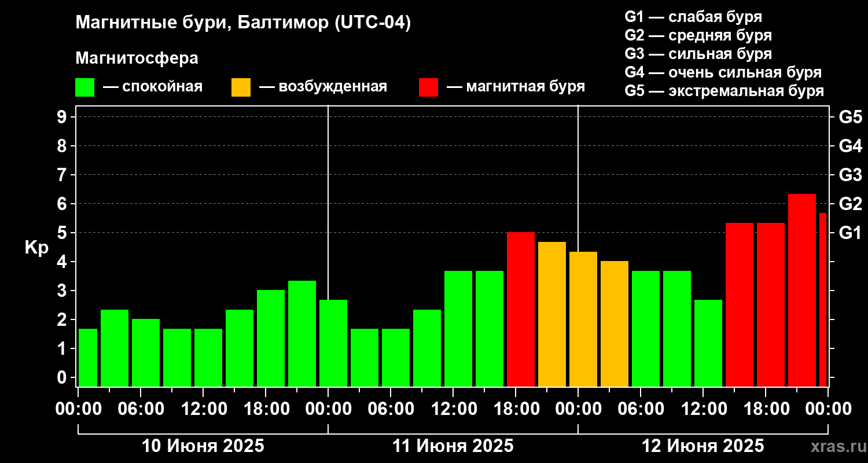The height and width of the screenshot is (463, 868).
Task: Click the '10 Июня 2025' date label
Action: coord(203,446)
